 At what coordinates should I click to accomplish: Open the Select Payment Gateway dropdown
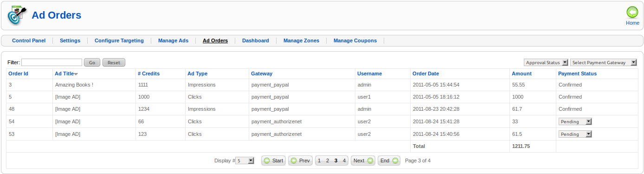coord(604,62)
